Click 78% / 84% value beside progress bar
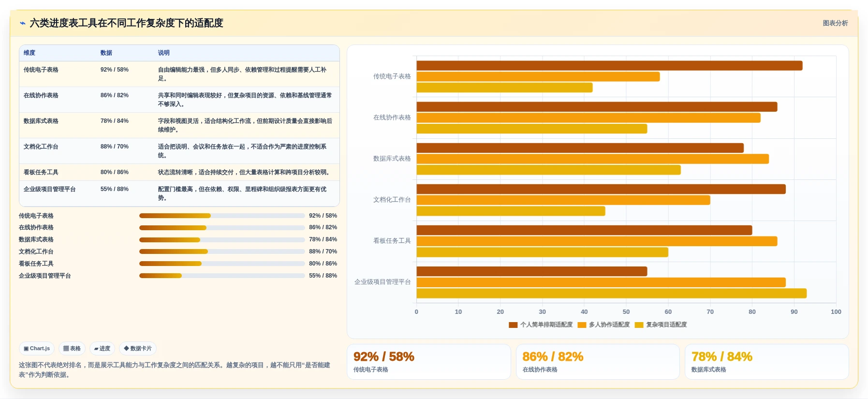This screenshot has width=868, height=399. [x=323, y=239]
